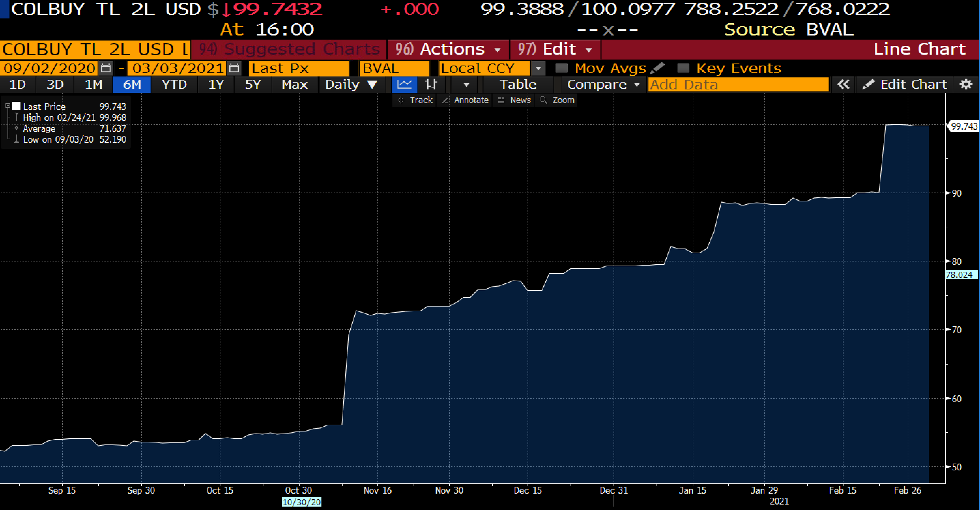980x510 pixels.
Task: Open the Daily periodicity dropdown
Action: pos(351,85)
